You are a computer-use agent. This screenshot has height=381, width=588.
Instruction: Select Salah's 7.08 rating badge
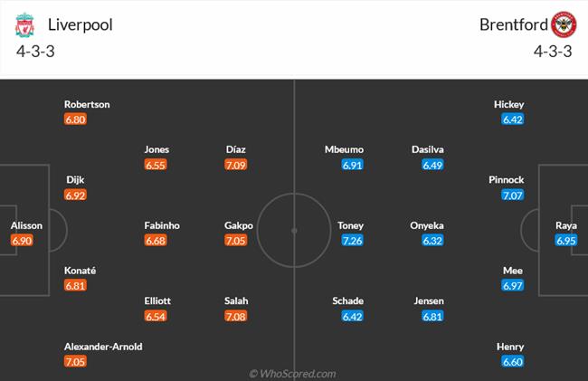[236, 317]
